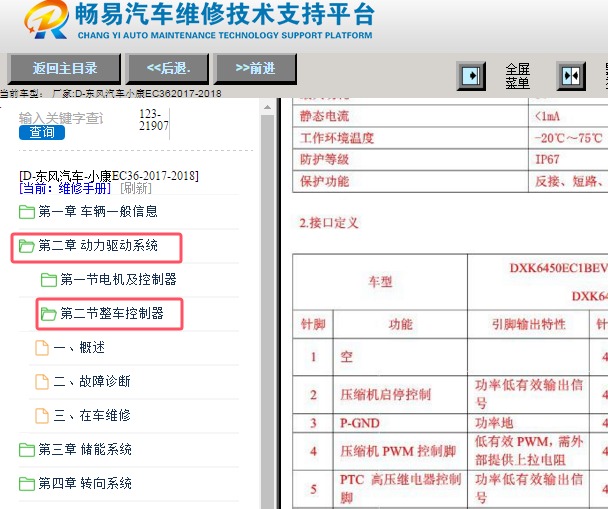Click the P-GND function cell
The height and width of the screenshot is (509, 608).
pyautogui.click(x=400, y=423)
